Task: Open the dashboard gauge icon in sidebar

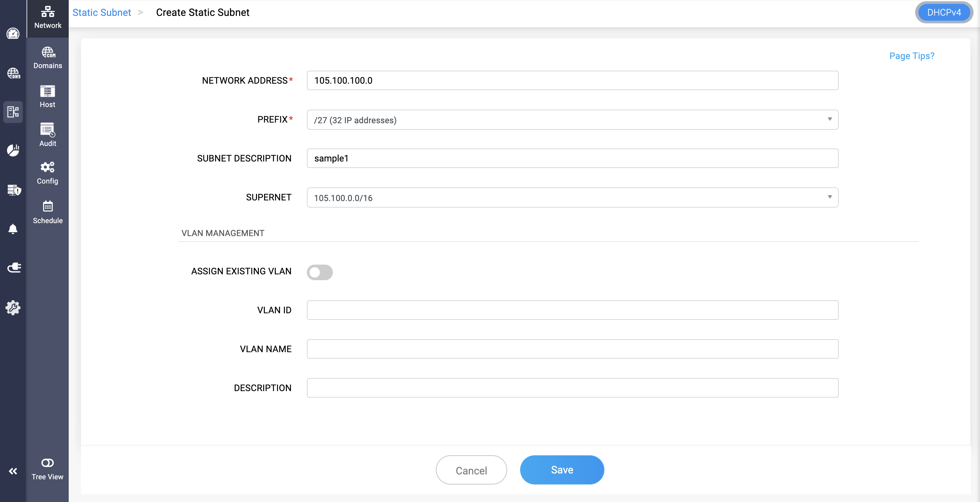Action: pos(13,34)
